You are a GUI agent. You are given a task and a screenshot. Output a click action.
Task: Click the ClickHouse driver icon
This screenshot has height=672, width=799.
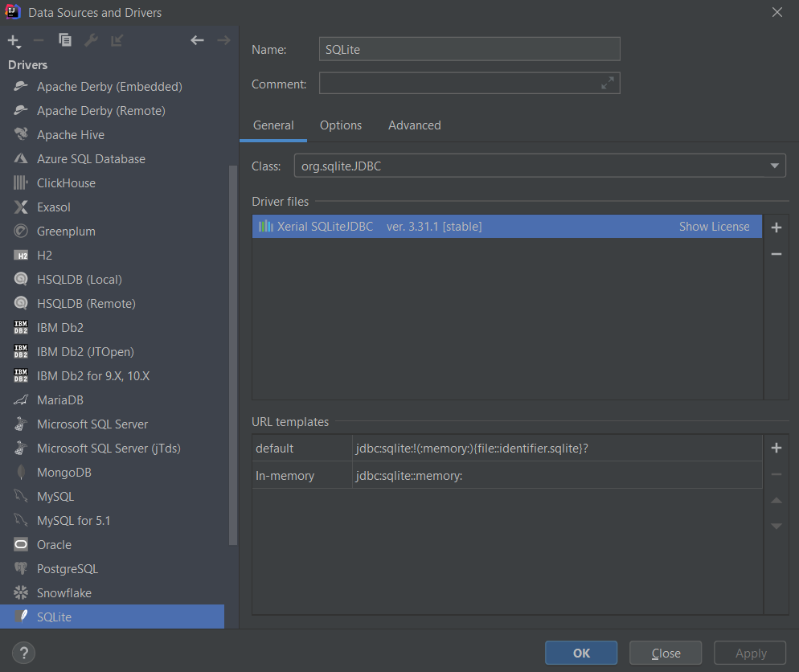click(21, 182)
